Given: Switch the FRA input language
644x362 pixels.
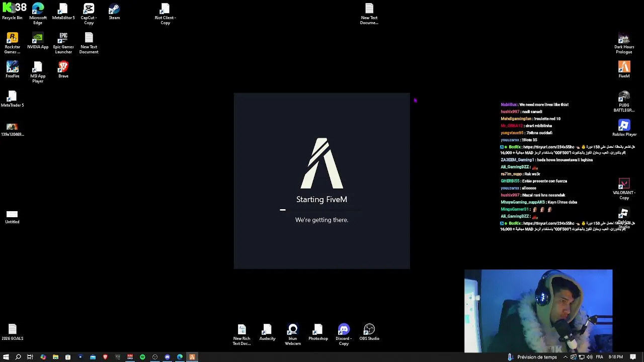Looking at the screenshot, I should (x=599, y=357).
